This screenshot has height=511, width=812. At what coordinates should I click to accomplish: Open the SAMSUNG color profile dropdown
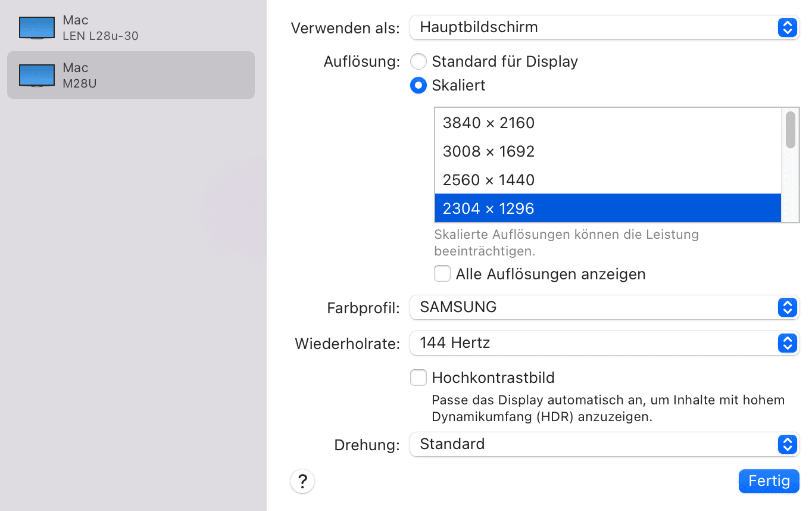(x=595, y=307)
